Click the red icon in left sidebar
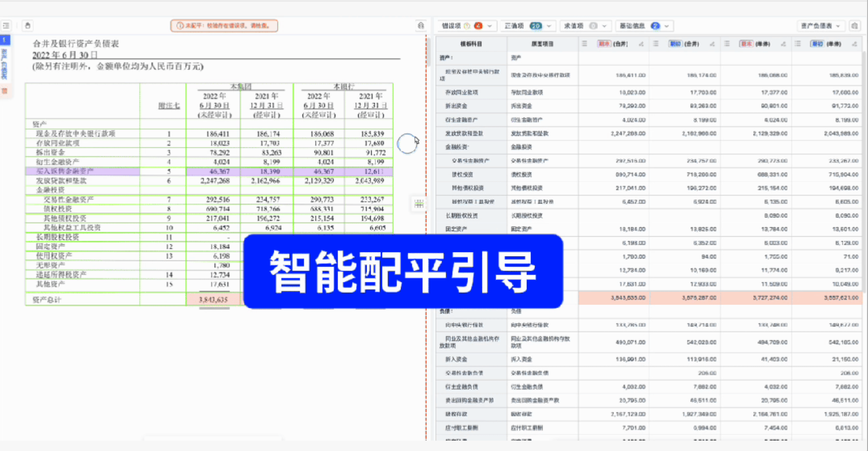Screen dimensions: 868x451 [5, 91]
